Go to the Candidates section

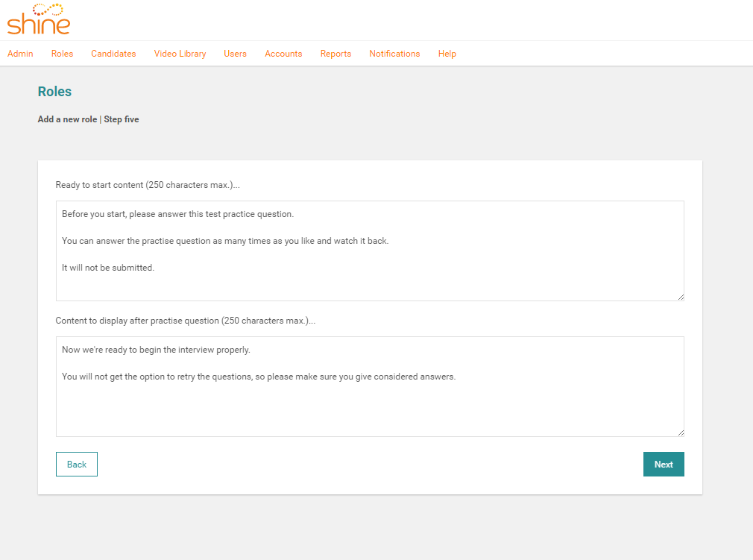tap(113, 54)
